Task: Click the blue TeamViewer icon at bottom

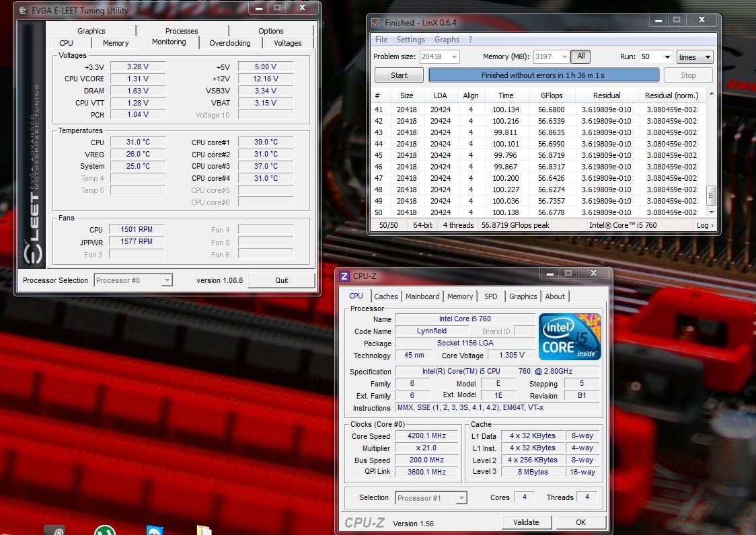Action: click(x=155, y=530)
